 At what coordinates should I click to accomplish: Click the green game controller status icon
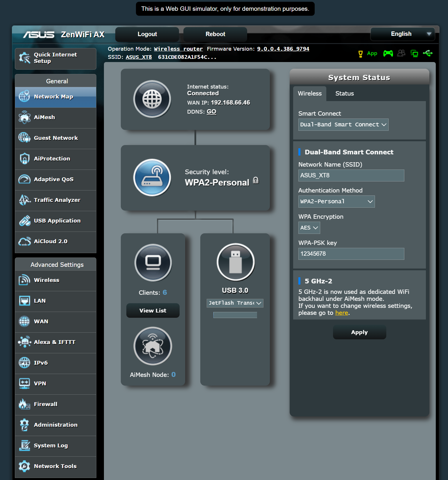[388, 53]
